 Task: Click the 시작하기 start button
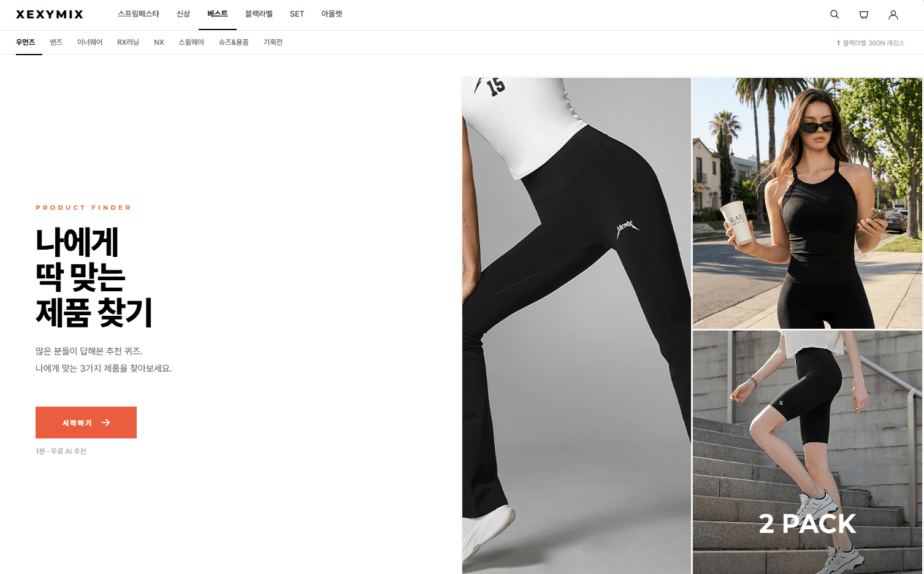[x=86, y=423]
